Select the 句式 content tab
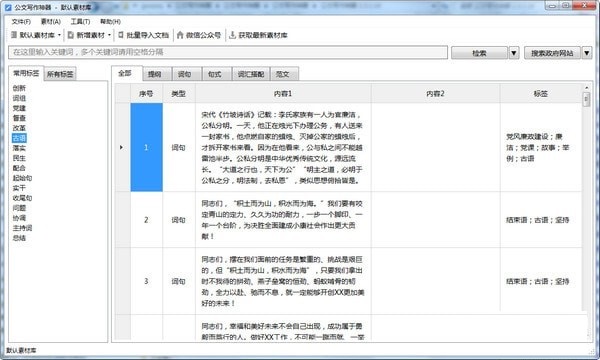 coord(217,74)
